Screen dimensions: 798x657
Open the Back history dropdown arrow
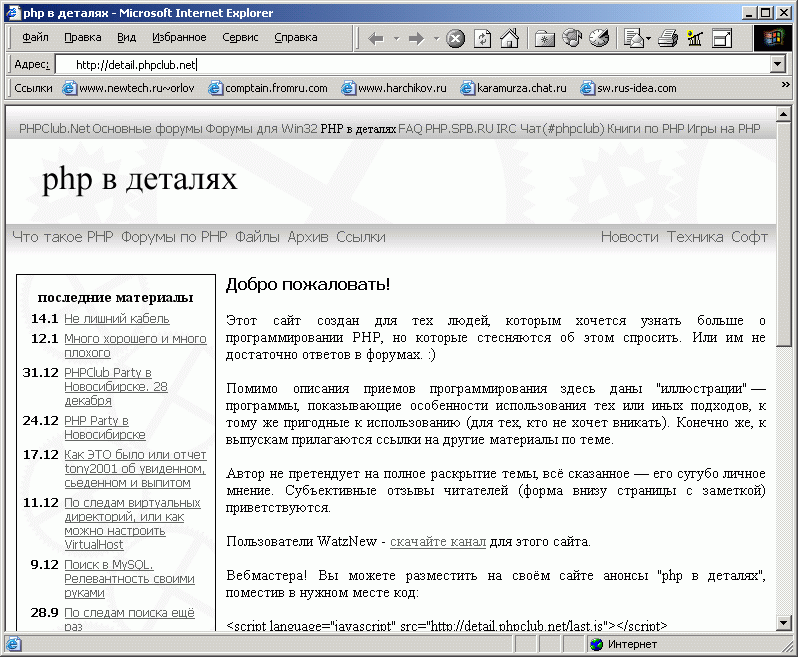[x=396, y=39]
